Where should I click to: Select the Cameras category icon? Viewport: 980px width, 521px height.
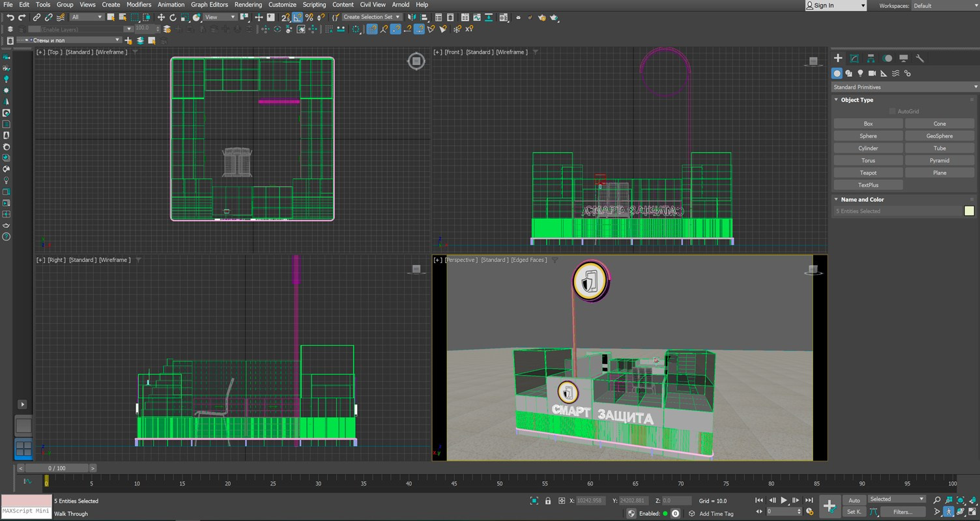point(872,74)
